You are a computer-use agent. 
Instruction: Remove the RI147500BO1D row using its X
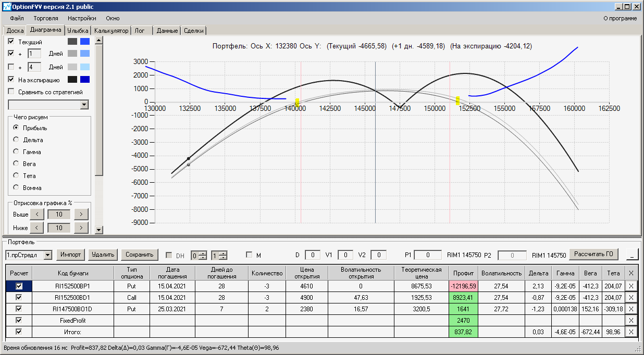(631, 309)
